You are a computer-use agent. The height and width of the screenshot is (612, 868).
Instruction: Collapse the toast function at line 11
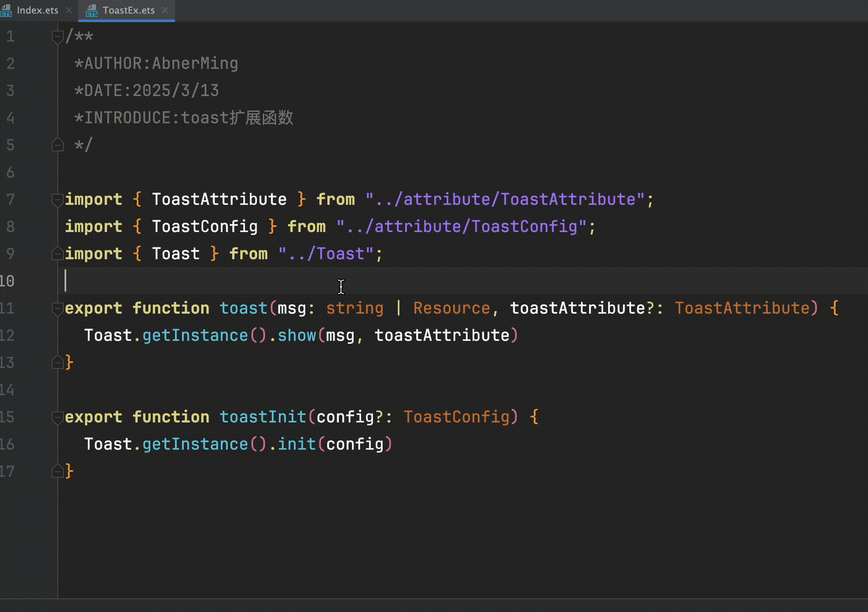57,308
